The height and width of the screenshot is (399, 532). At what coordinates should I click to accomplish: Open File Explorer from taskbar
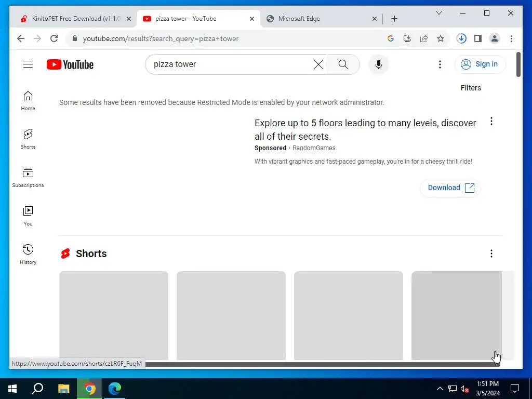[63, 389]
